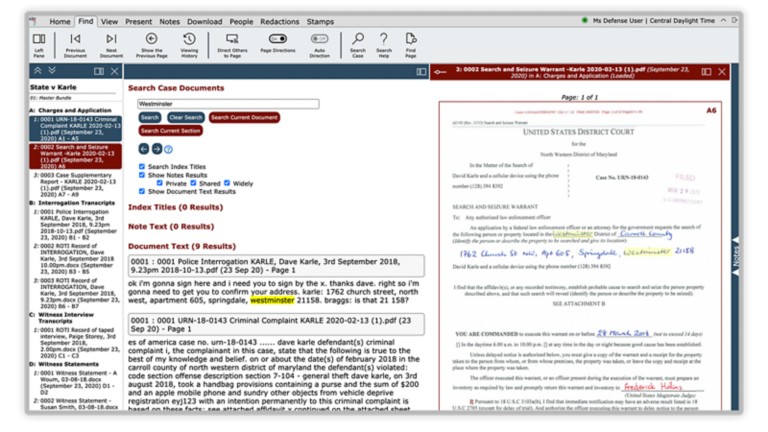Select 0001 URN-18-0143 Criminal Complaint in index
The image size is (768, 432).
75,129
